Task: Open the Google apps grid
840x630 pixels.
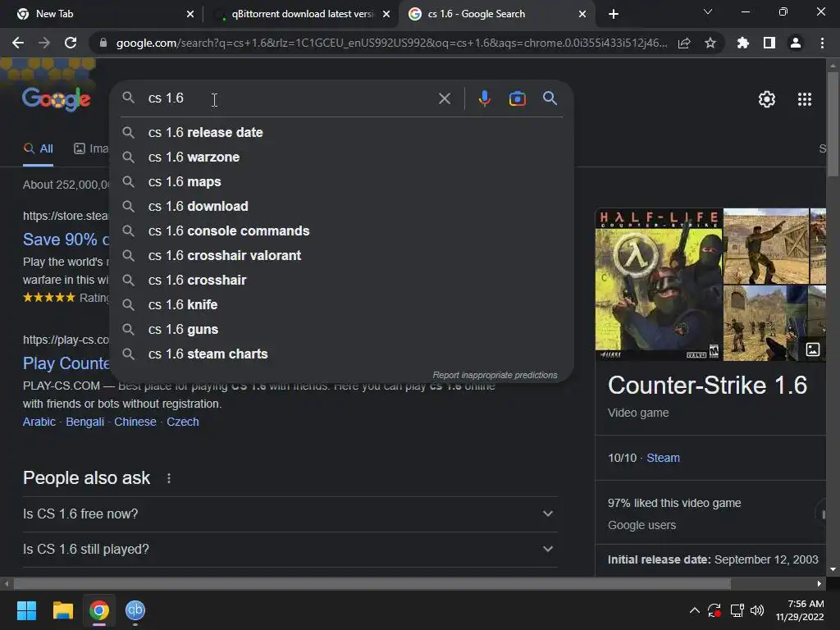Action: click(805, 99)
